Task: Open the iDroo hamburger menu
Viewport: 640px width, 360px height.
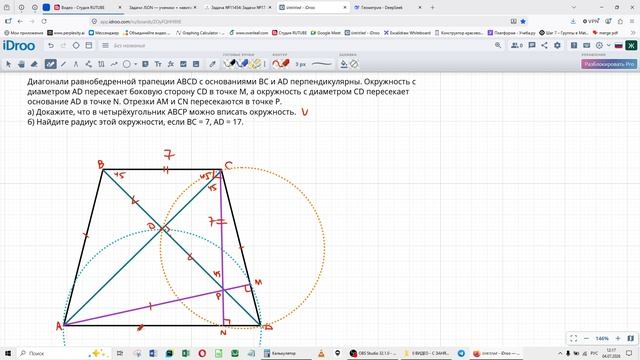Action: click(105, 46)
